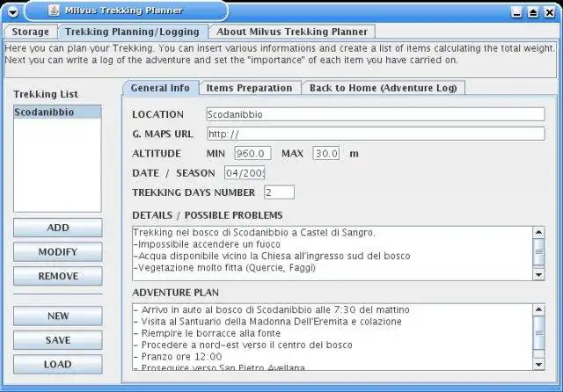The image size is (563, 392).
Task: Click the 'Acqua disponibile vicino la Chiesa' line
Action: 272,256
